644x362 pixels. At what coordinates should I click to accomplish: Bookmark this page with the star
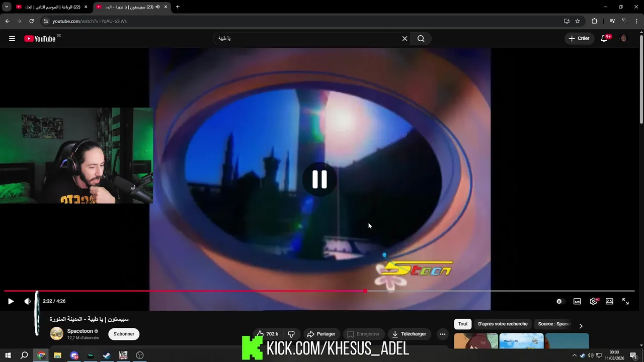[x=578, y=21]
